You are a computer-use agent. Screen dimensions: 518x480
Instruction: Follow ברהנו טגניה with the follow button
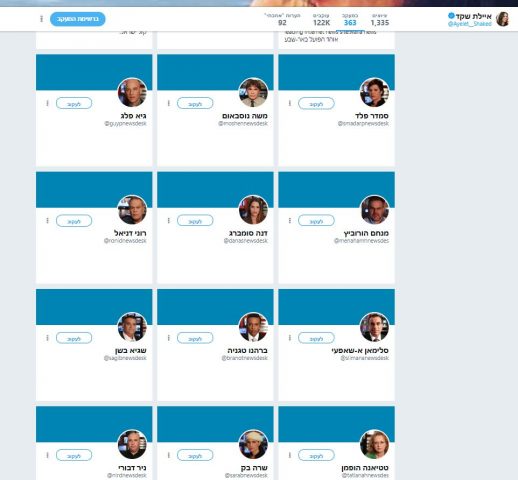[x=195, y=338]
